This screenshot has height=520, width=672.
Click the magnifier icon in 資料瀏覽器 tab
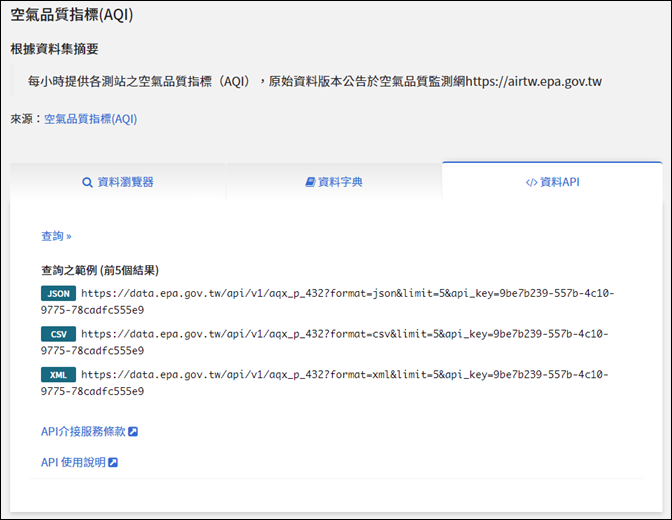[87, 182]
